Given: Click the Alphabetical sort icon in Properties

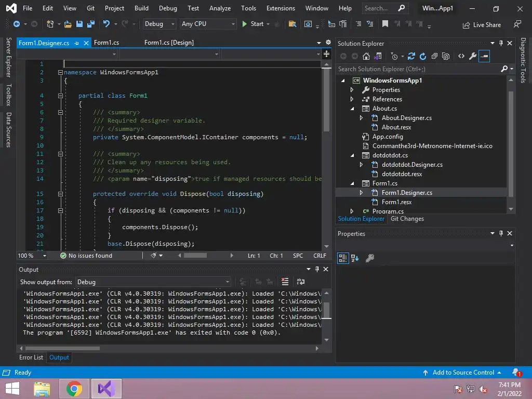Looking at the screenshot, I should tap(355, 258).
